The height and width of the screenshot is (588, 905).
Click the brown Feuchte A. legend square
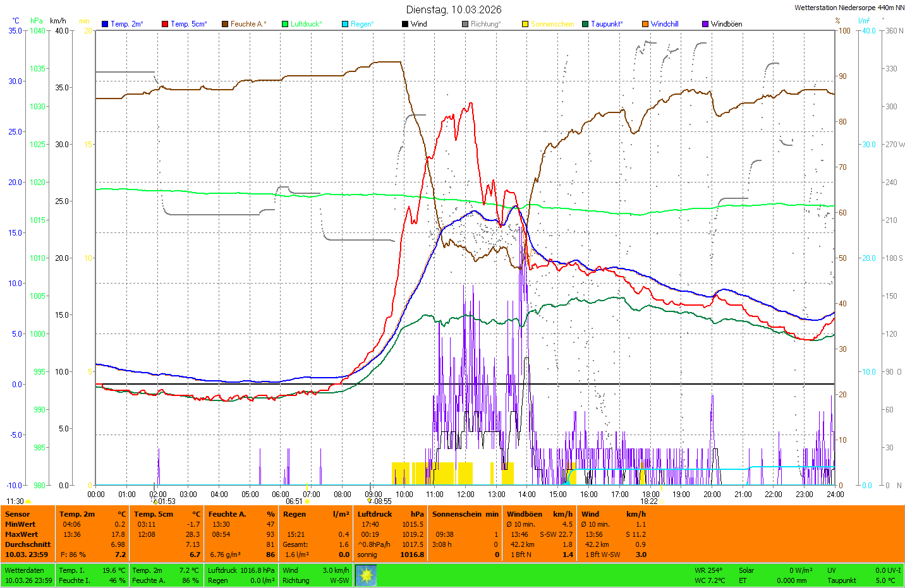click(225, 24)
